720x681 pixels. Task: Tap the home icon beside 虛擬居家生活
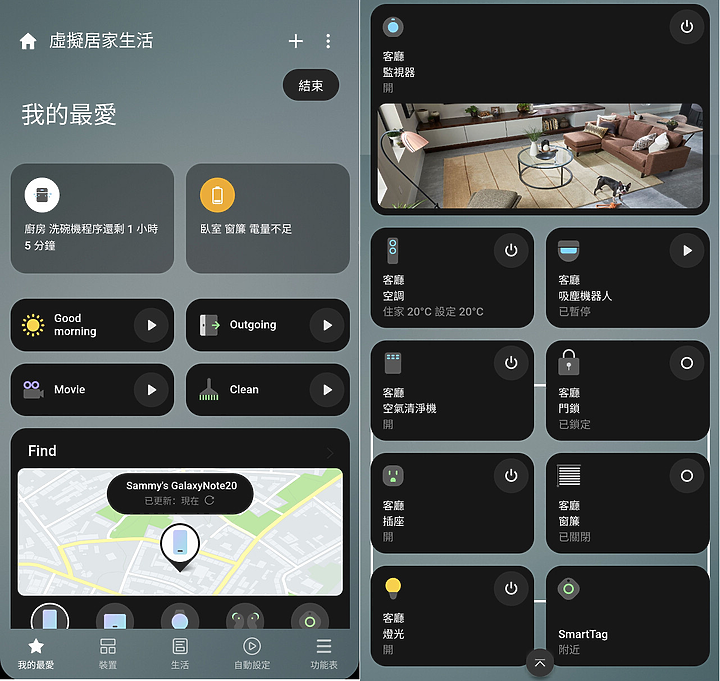click(28, 41)
